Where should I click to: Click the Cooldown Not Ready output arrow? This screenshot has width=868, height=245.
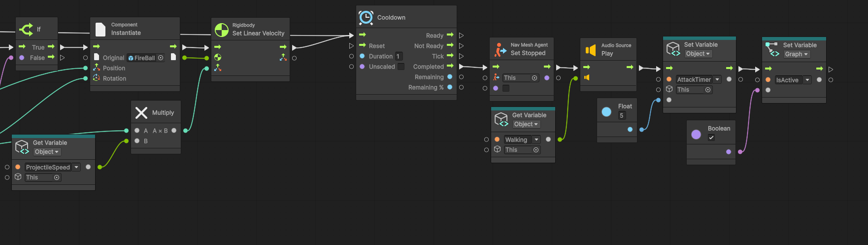pos(450,45)
